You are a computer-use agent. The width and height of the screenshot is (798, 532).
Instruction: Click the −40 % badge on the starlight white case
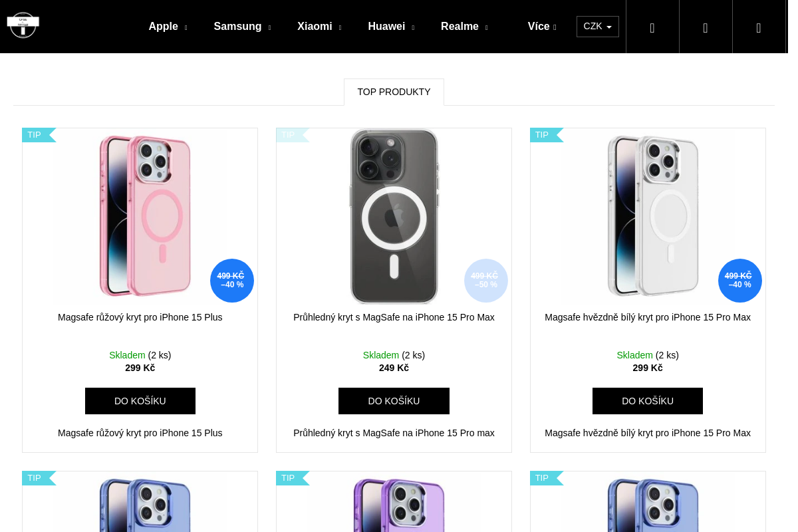pos(740,281)
